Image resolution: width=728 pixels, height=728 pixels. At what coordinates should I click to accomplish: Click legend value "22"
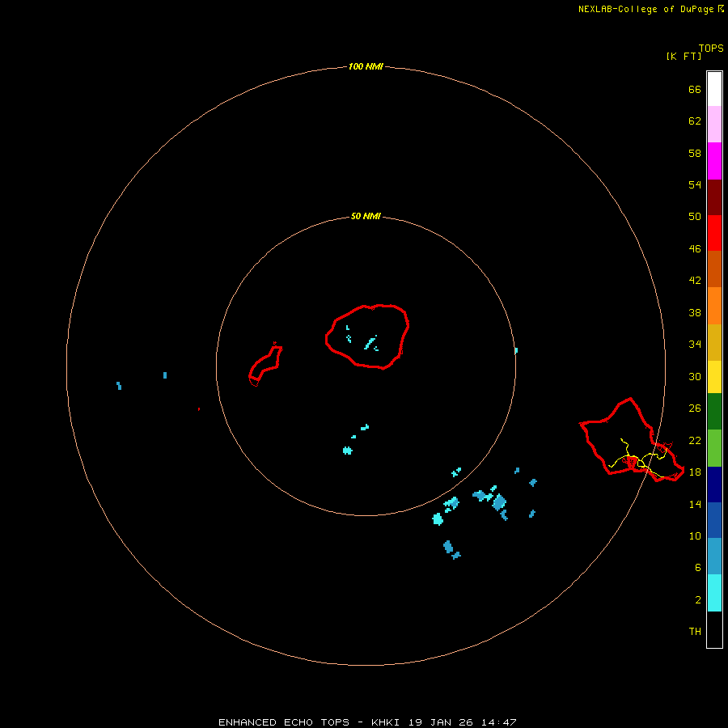tap(695, 440)
